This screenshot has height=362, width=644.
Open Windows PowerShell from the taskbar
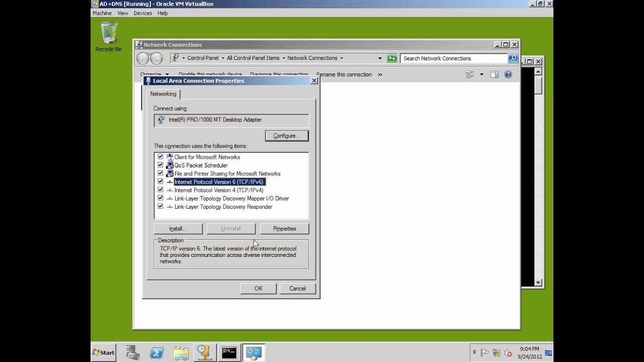point(156,352)
